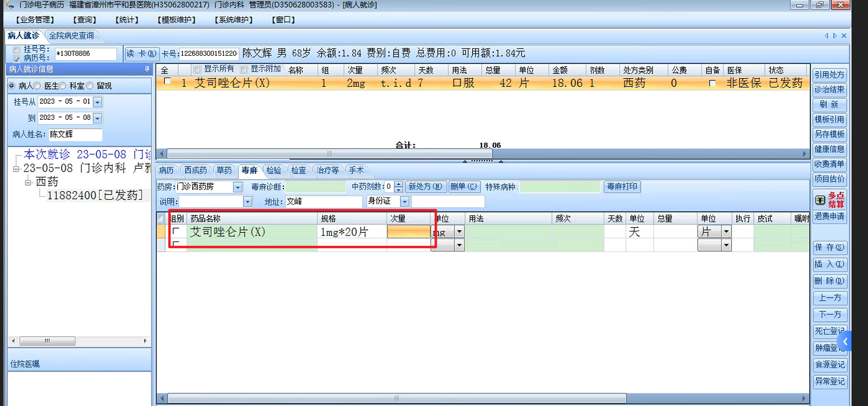This screenshot has height=406, width=868.
Task: Toggle the 自备 checkbox for 艾司唑仑片
Action: [x=712, y=83]
